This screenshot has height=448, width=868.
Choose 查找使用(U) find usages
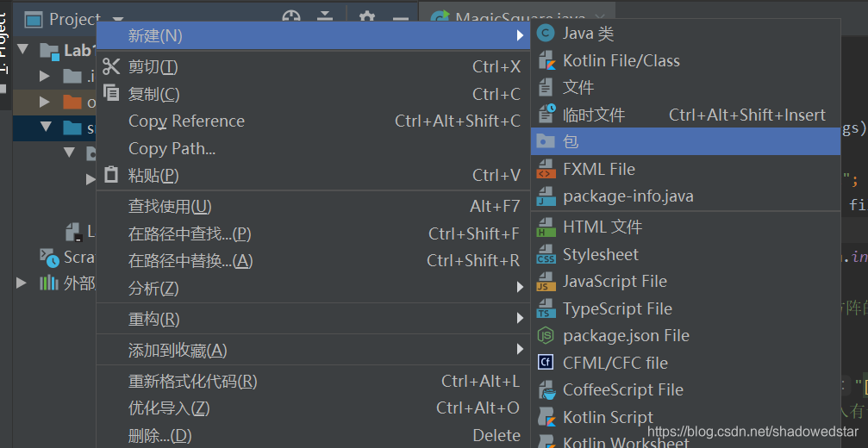(313, 206)
